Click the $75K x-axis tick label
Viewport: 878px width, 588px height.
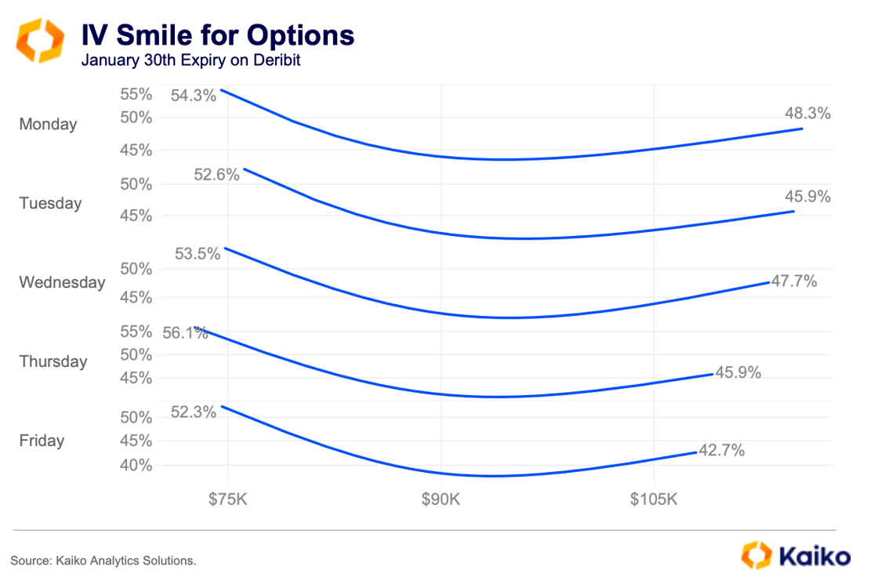(x=228, y=499)
